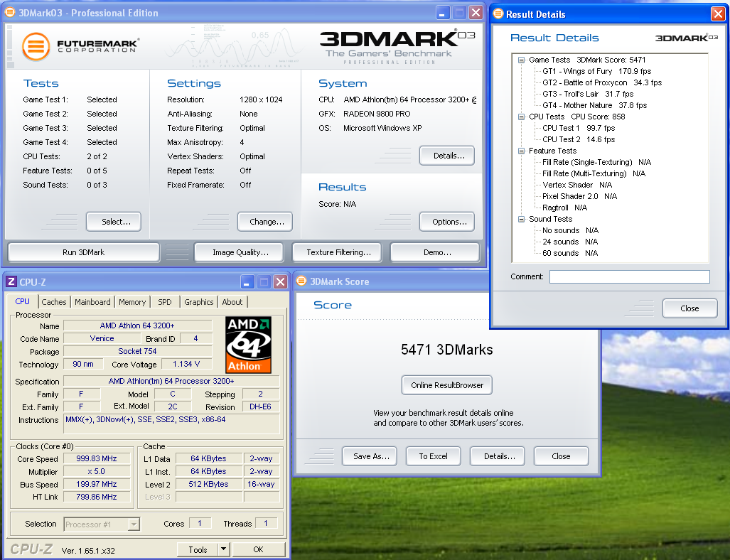730x560 pixels.
Task: Open system Details in 3DMark03 window
Action: [447, 156]
